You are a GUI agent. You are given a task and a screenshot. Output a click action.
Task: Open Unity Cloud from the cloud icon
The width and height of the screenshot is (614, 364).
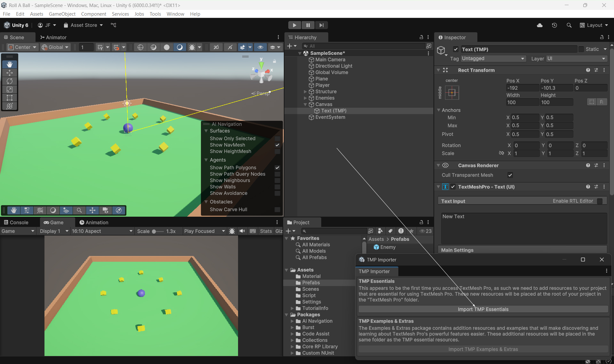point(540,25)
